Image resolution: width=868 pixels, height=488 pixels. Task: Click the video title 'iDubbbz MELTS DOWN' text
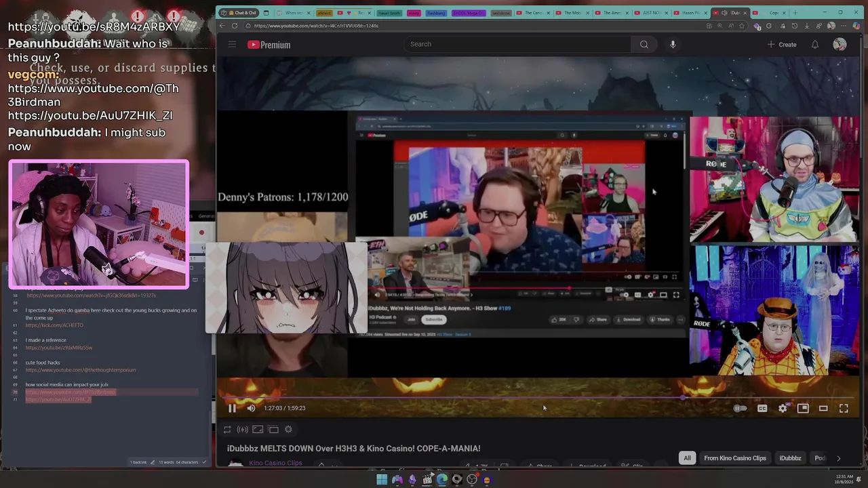click(354, 449)
